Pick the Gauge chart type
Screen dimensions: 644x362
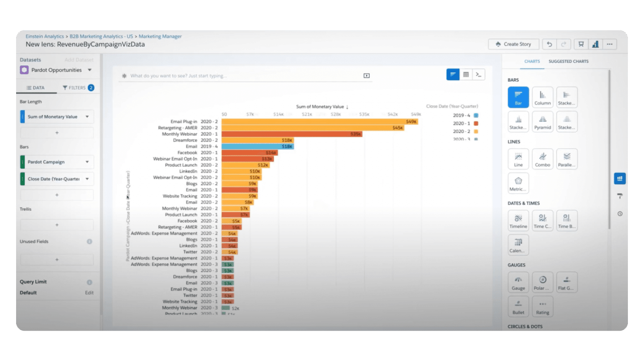518,282
